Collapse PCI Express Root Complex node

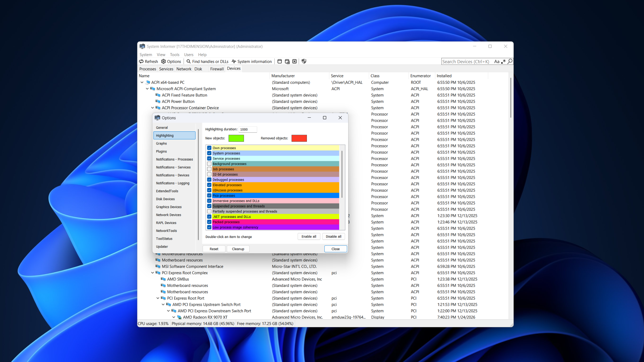pos(153,273)
